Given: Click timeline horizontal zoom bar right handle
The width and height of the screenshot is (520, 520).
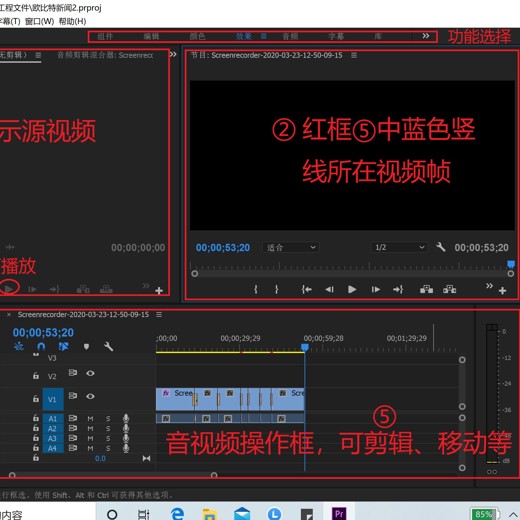Looking at the screenshot, I should [x=214, y=475].
